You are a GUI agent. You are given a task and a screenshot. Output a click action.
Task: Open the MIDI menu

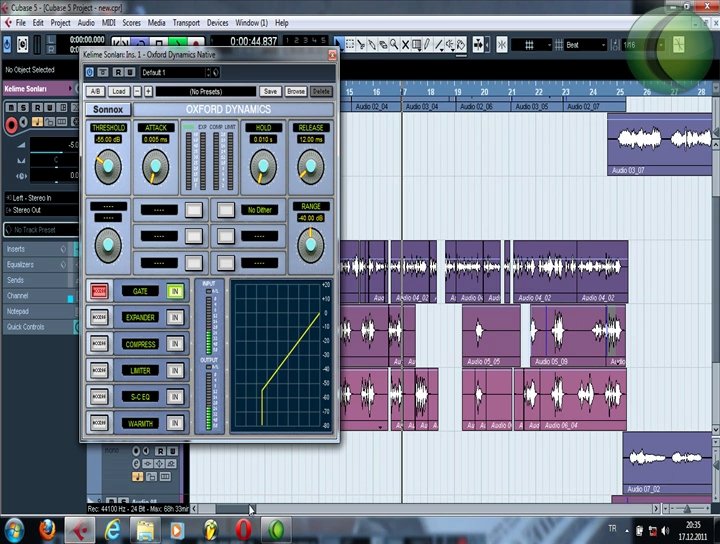[108, 22]
